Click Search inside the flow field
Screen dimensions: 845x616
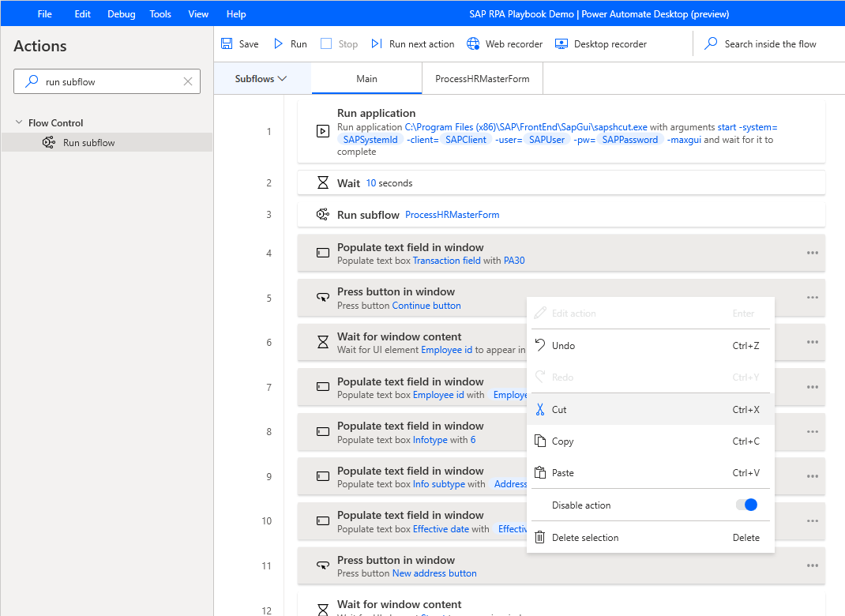coord(770,43)
